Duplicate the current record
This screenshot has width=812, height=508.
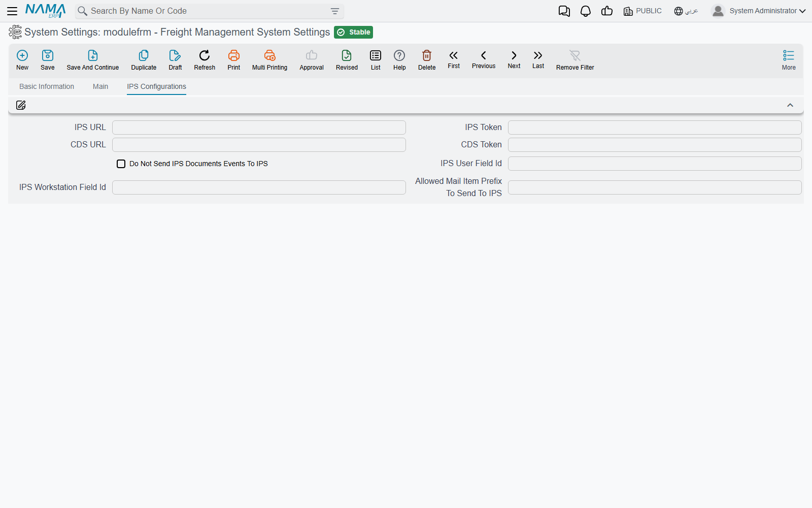coord(144,60)
